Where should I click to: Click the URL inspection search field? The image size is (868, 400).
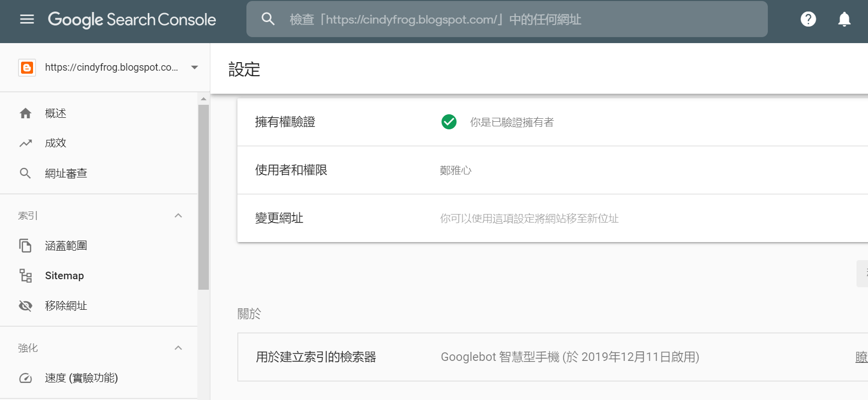pos(507,19)
